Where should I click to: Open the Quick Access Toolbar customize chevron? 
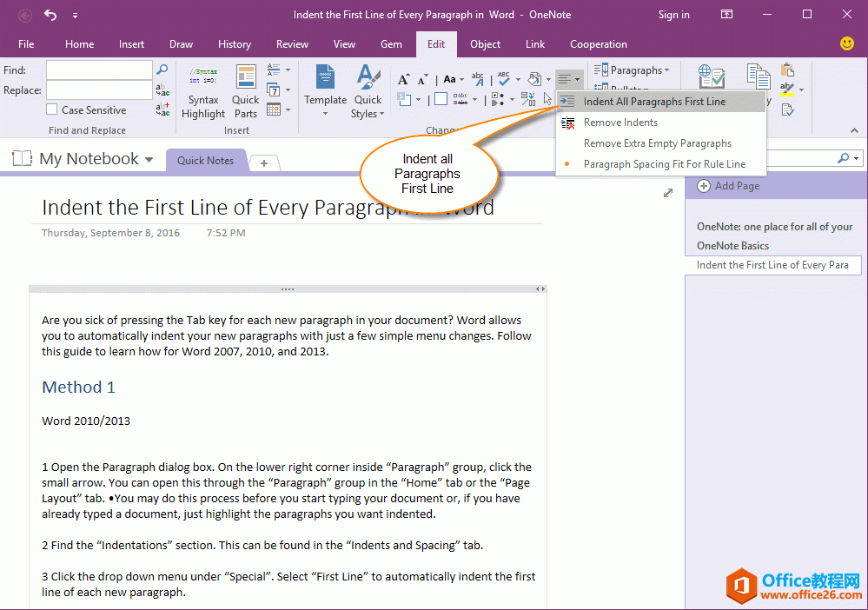coord(75,15)
